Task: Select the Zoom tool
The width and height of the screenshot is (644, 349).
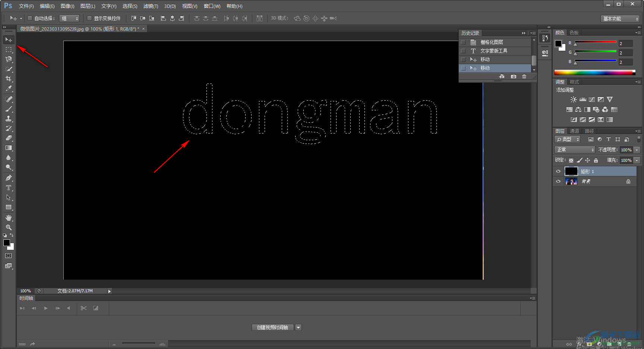Action: pos(9,227)
